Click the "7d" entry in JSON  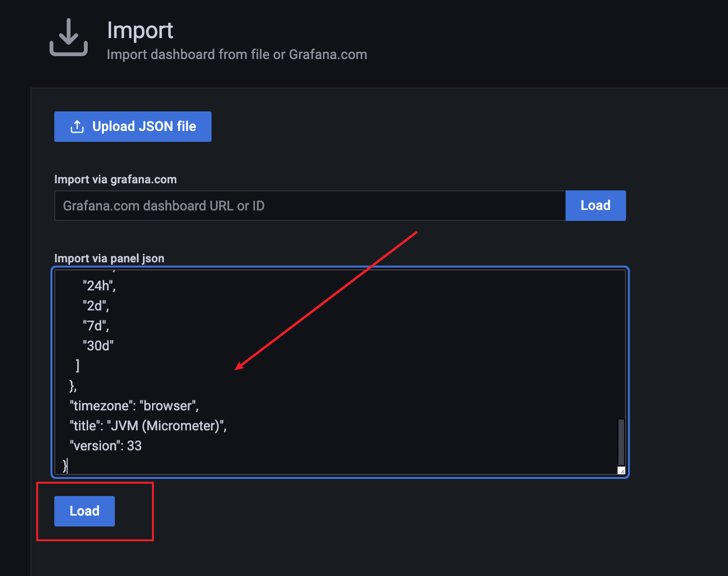(x=95, y=326)
